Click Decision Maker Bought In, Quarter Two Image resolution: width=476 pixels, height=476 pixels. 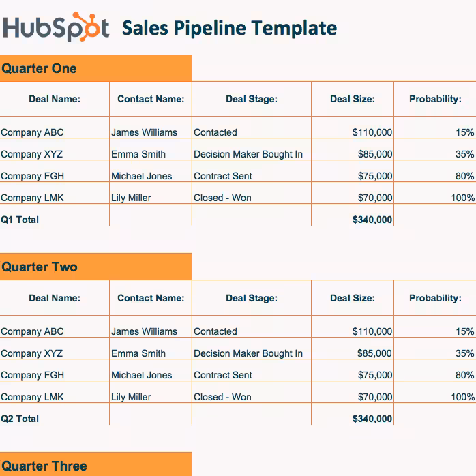tap(248, 353)
